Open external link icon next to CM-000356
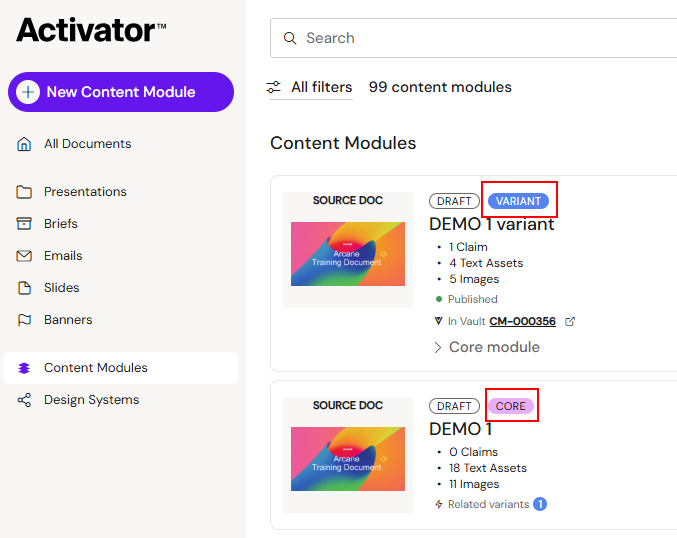This screenshot has height=538, width=677. pyautogui.click(x=570, y=321)
